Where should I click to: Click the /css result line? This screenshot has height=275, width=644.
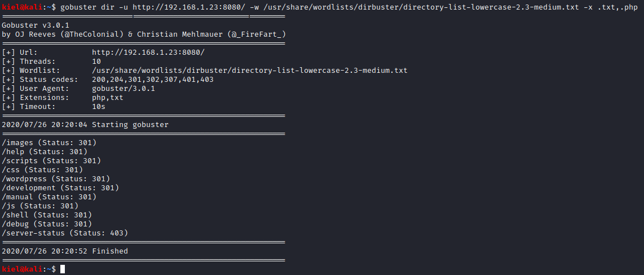[x=42, y=170]
